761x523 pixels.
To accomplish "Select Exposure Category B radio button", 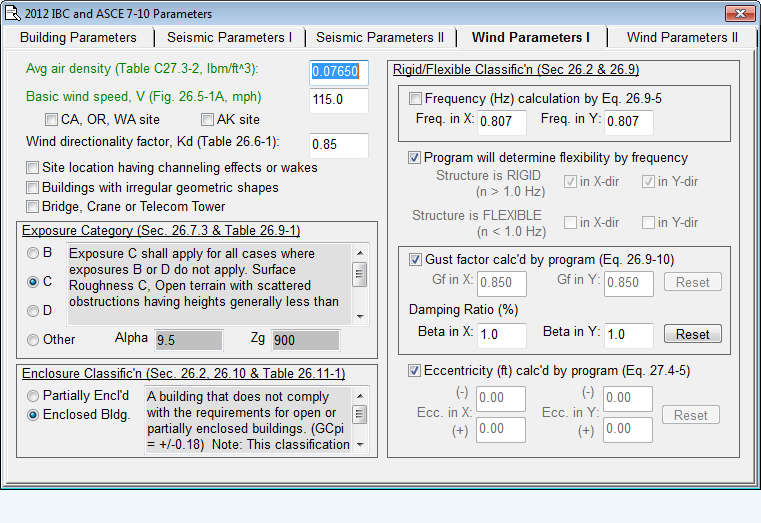I will pos(34,253).
